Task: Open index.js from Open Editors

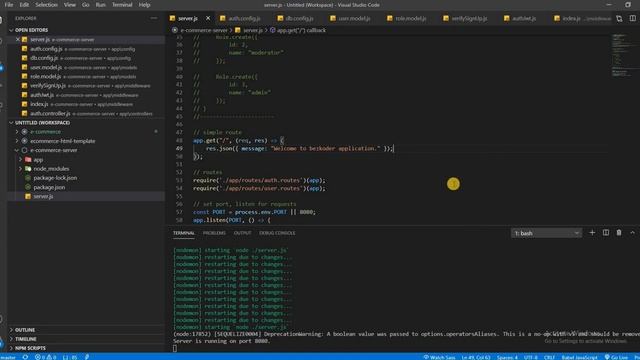Action: click(x=39, y=104)
